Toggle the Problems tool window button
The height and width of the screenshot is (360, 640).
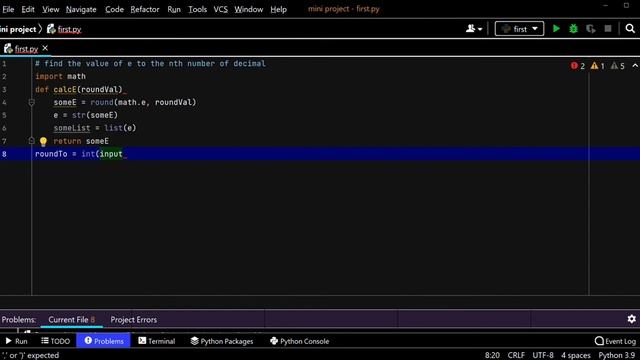pyautogui.click(x=104, y=341)
